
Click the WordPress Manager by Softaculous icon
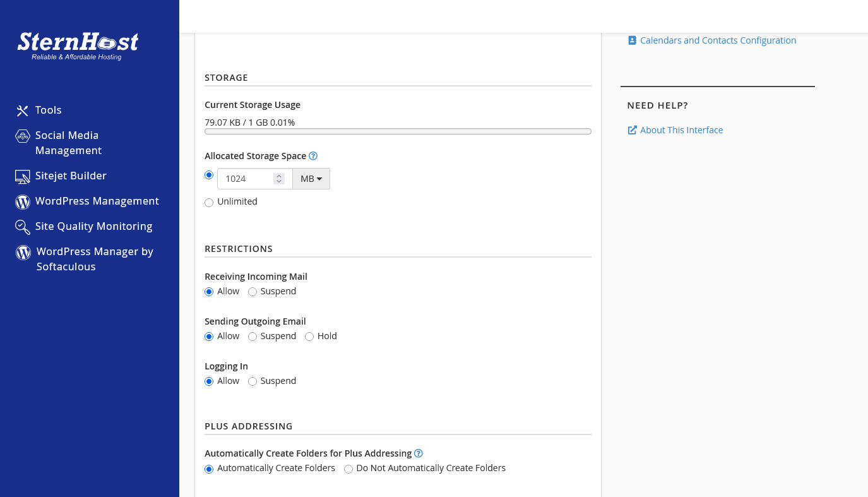coord(23,253)
